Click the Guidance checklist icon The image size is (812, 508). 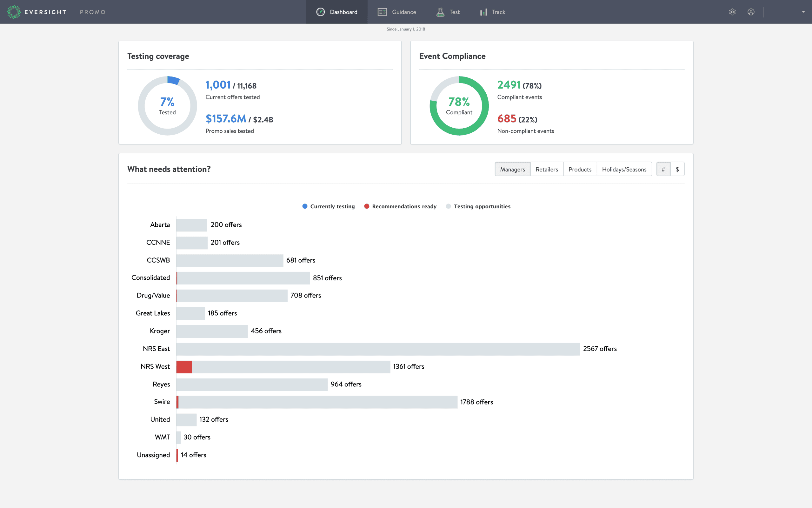pos(382,12)
